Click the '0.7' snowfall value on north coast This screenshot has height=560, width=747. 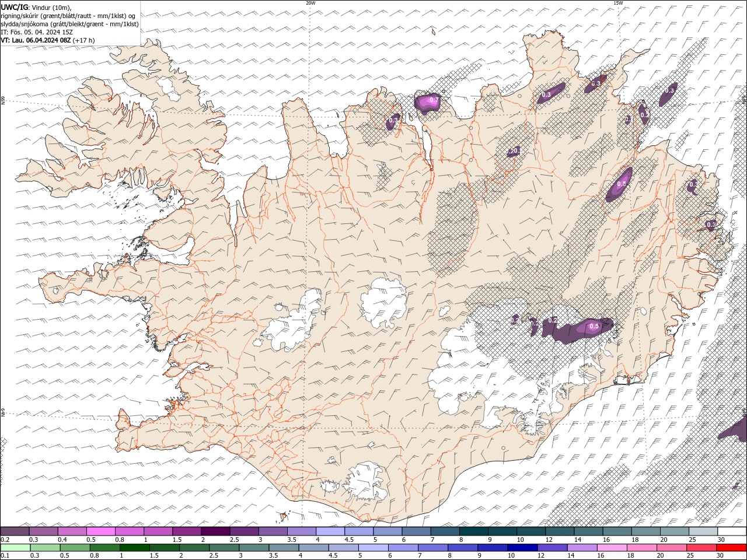(434, 100)
